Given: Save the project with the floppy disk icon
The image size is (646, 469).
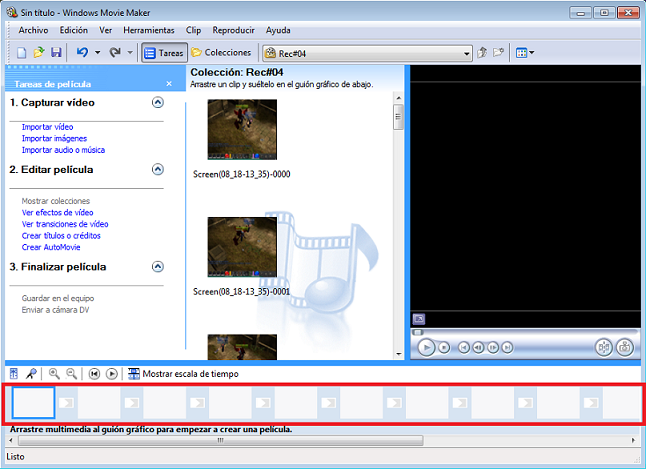Looking at the screenshot, I should point(56,52).
